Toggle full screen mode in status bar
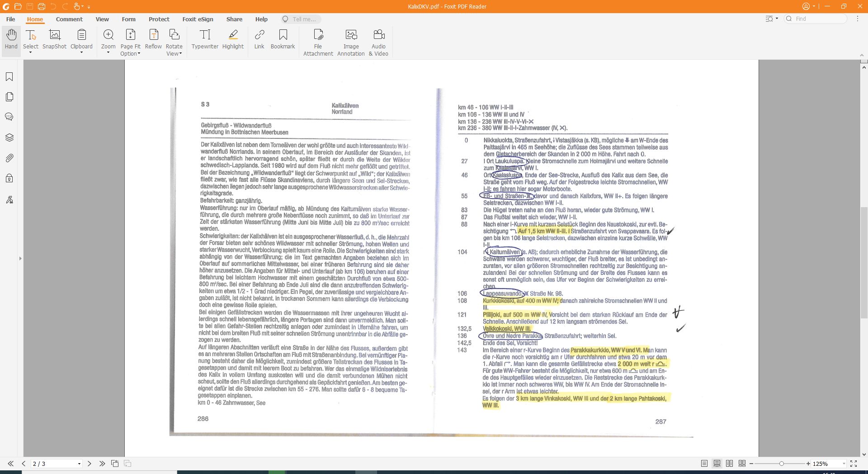 (854, 464)
